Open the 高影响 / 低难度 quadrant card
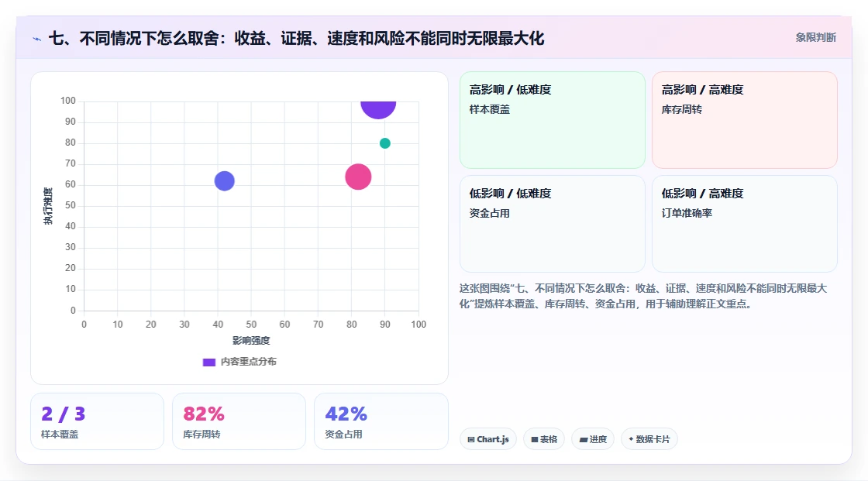Viewport: 868px width, 481px height. [x=553, y=120]
